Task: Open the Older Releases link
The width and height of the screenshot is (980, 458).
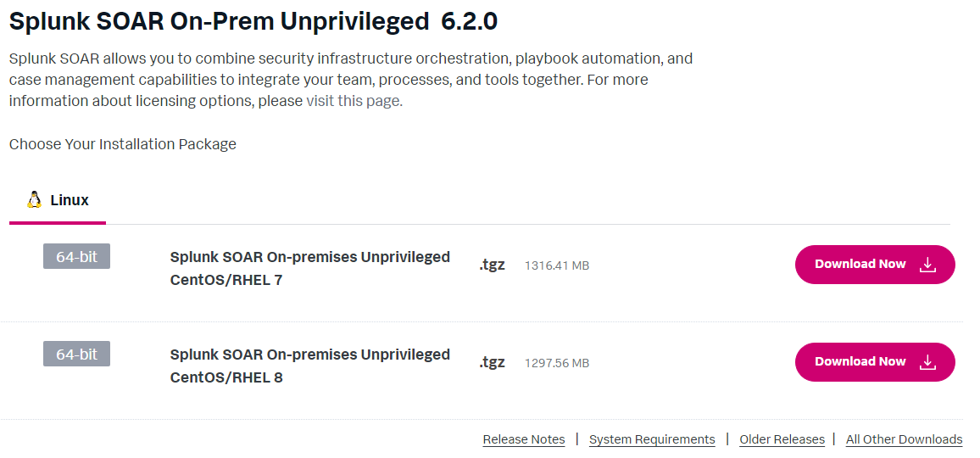Action: tap(782, 439)
